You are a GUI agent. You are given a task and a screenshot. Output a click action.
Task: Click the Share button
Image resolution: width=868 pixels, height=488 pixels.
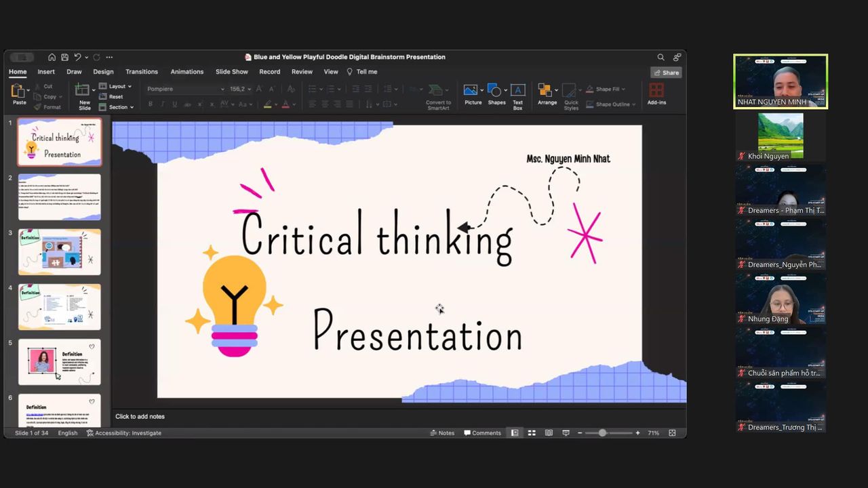tap(666, 73)
